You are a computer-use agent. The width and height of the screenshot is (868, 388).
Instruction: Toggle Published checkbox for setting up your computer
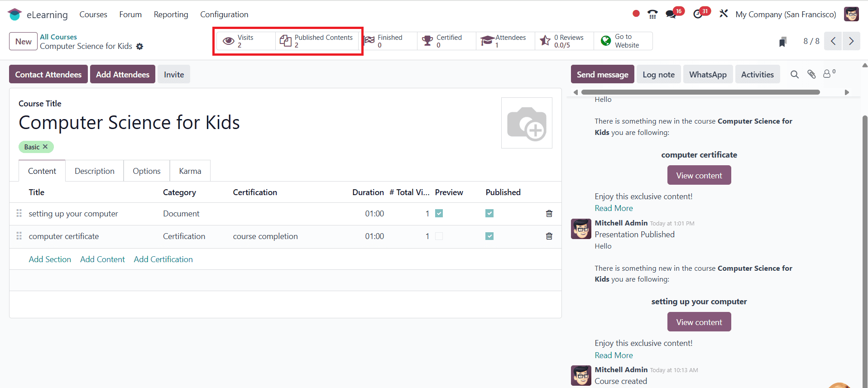[489, 213]
